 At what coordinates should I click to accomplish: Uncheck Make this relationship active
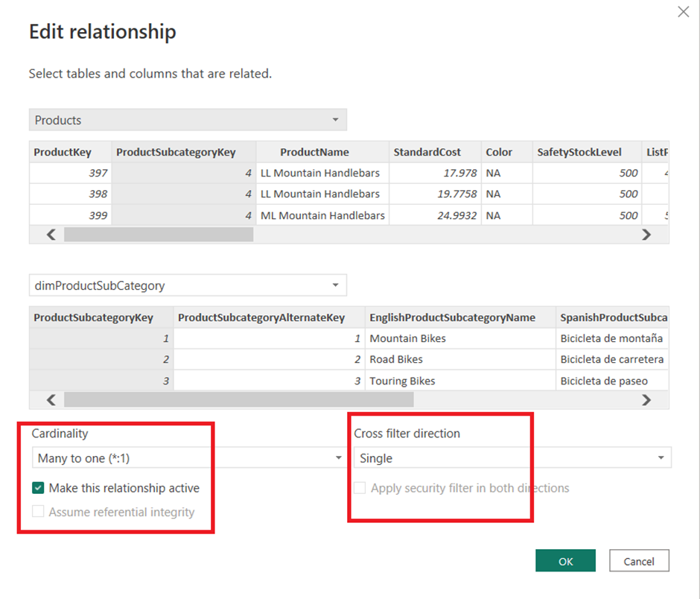(x=38, y=489)
